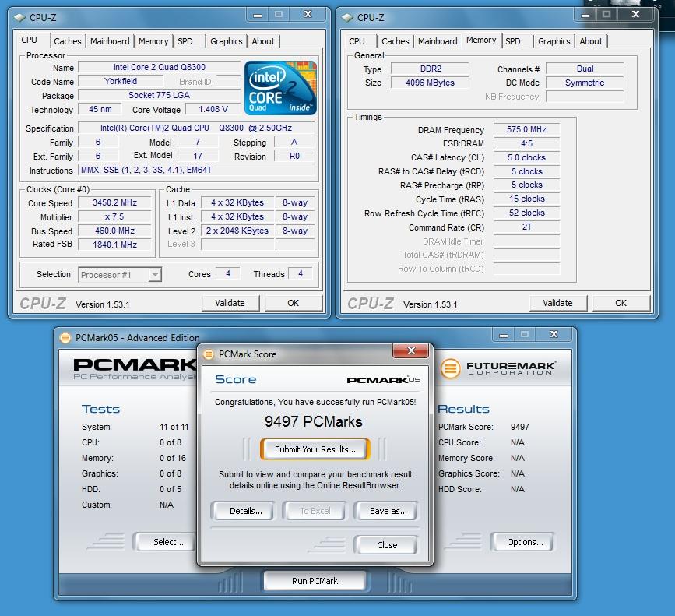The height and width of the screenshot is (616, 675).
Task: Click the PCMark Score result 9497 in Results
Action: click(520, 427)
